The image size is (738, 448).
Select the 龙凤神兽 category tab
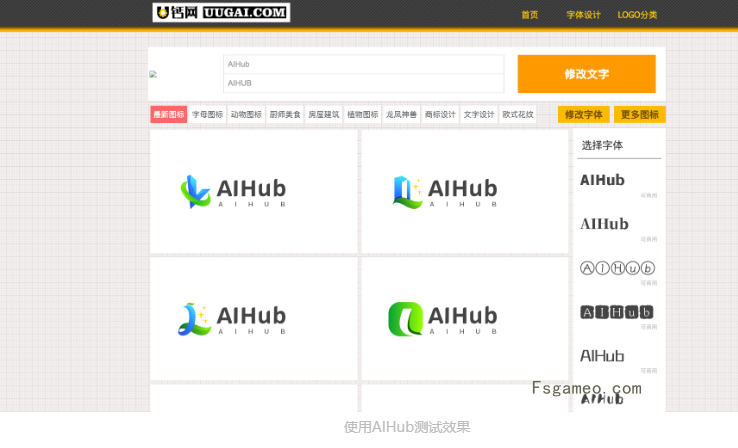(x=401, y=114)
